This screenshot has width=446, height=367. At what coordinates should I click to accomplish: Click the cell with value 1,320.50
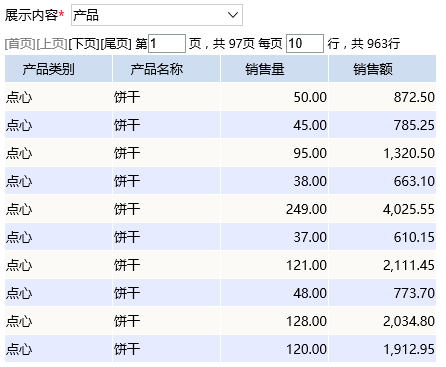coord(382,153)
